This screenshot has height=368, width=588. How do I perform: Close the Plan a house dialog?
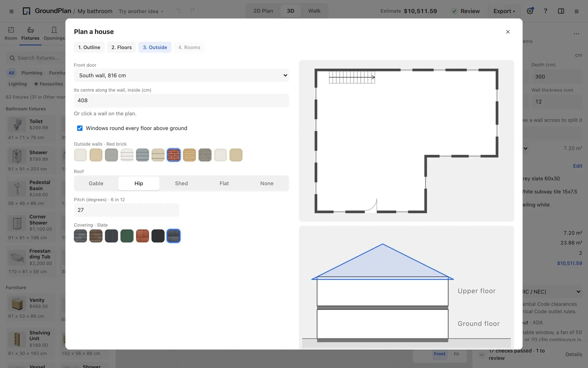point(508,32)
